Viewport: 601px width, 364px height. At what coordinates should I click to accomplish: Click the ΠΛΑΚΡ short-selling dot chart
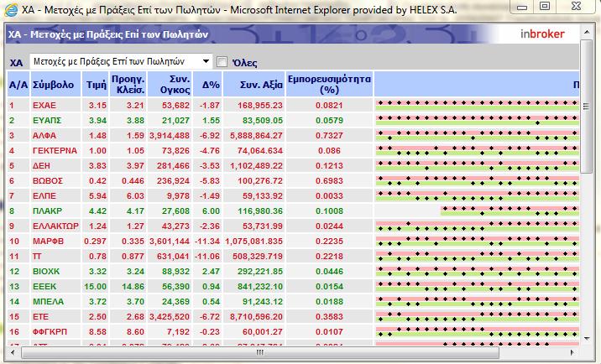510,211
